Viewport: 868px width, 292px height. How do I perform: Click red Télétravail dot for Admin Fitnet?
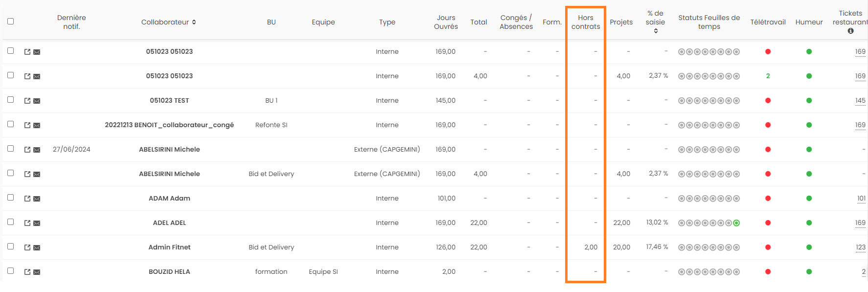768,247
